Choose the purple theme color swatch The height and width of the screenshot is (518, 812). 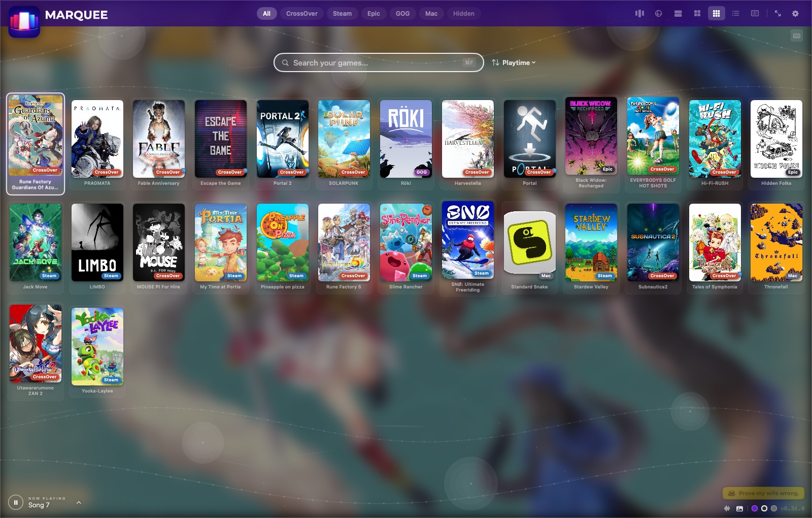(x=755, y=508)
